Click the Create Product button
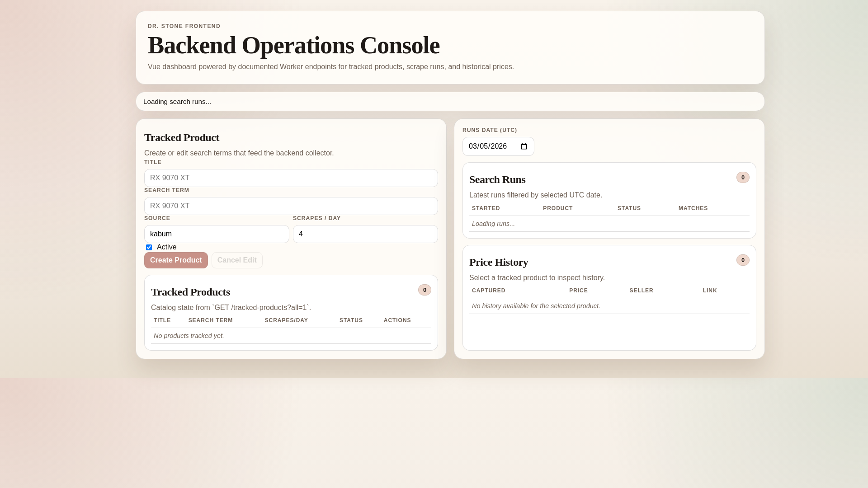 point(176,260)
